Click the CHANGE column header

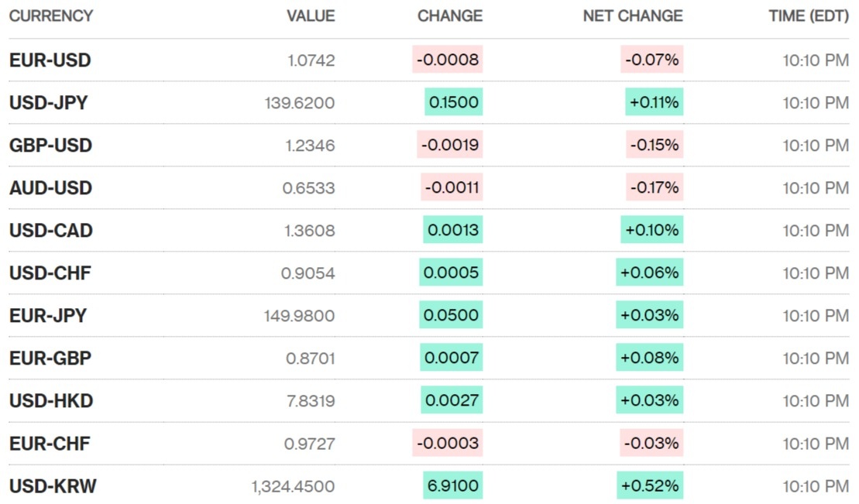449,15
